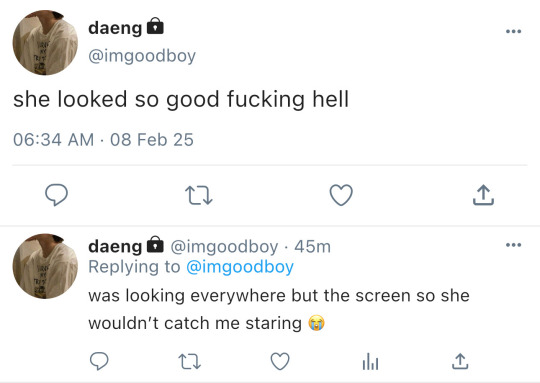
Task: Click the daeng name on the reply tweet
Action: pyautogui.click(x=115, y=246)
